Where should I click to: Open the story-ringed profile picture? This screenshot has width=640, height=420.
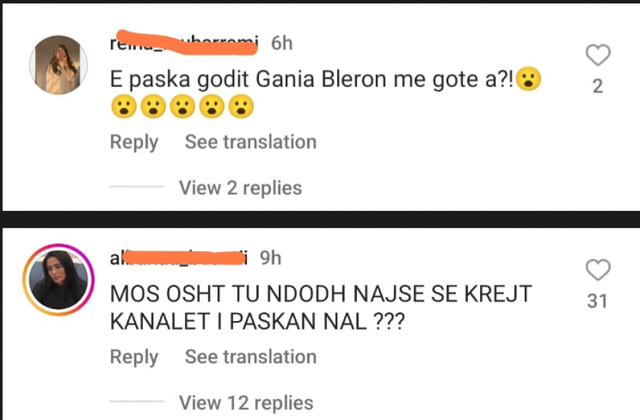pyautogui.click(x=59, y=280)
